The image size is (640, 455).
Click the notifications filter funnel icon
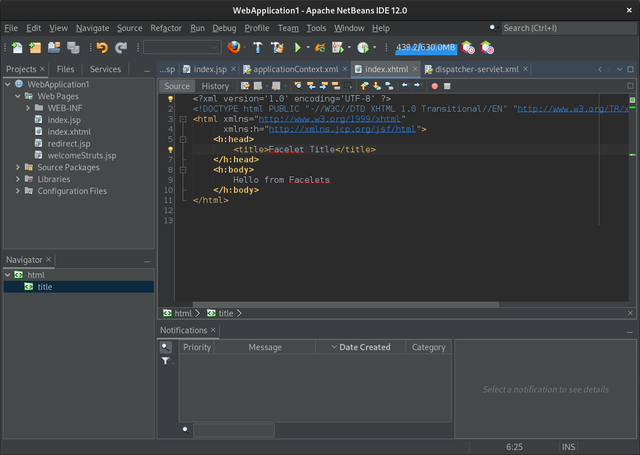click(165, 362)
